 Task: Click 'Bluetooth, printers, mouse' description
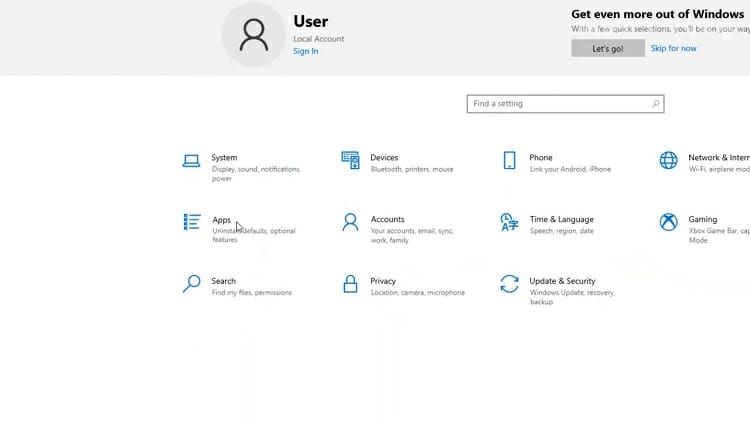pyautogui.click(x=412, y=169)
